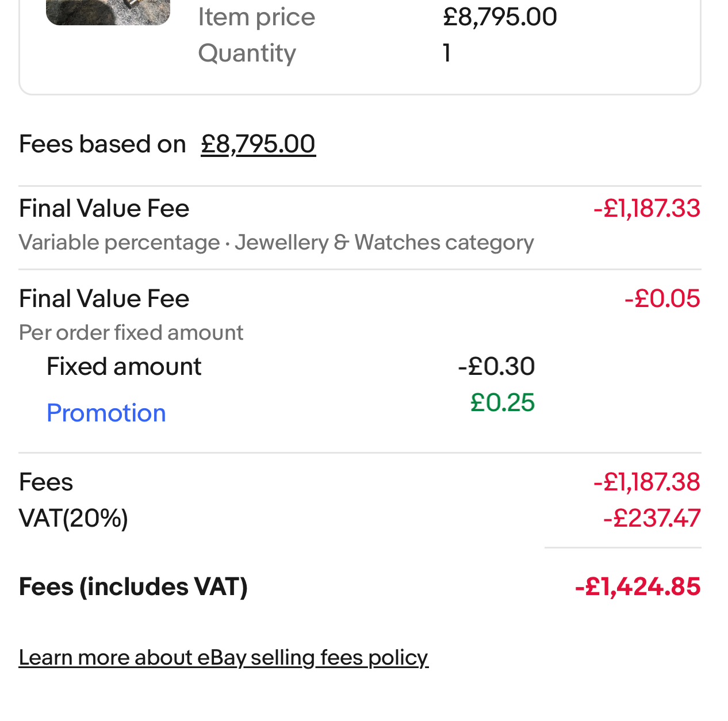Click the -£0.05 per order fee amount

point(662,298)
